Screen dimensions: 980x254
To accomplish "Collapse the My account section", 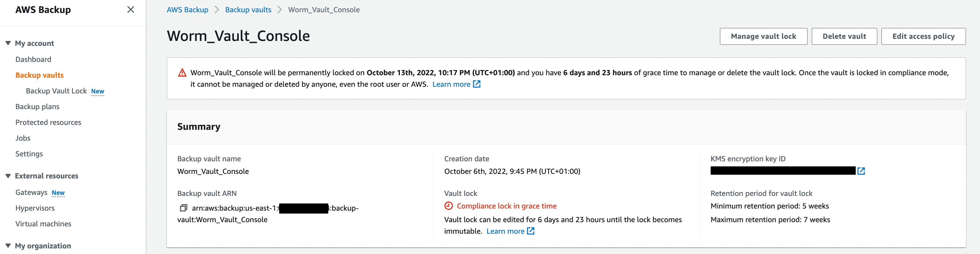I will (x=8, y=43).
